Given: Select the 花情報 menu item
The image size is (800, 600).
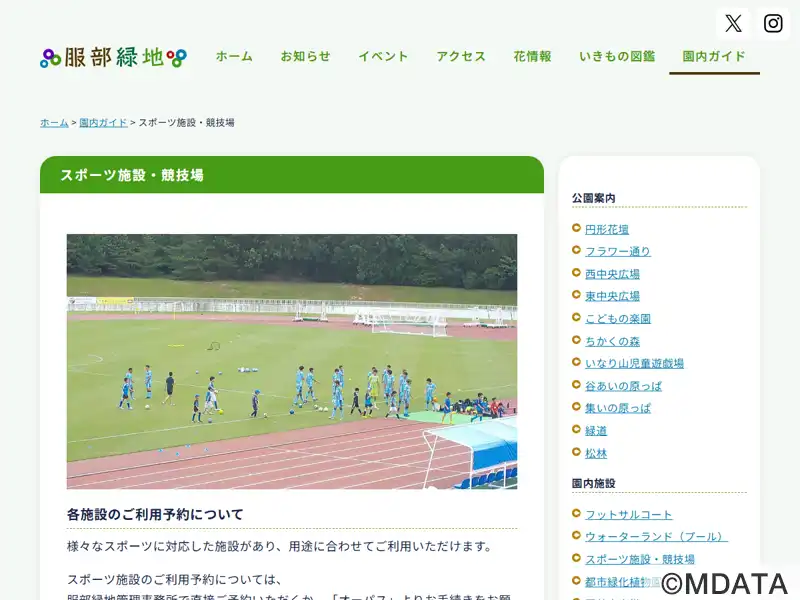Looking at the screenshot, I should coord(532,56).
